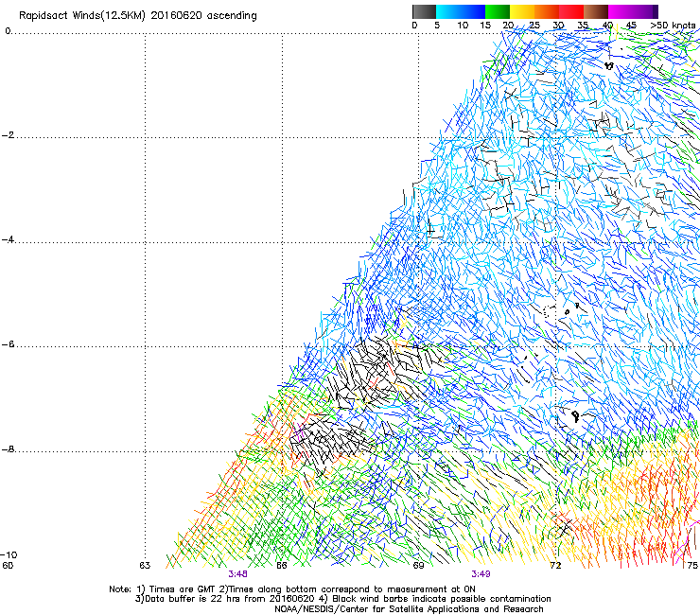Screen dimensions: 700x615
Task: Click the latitude label '-2'
Action: click(8, 135)
